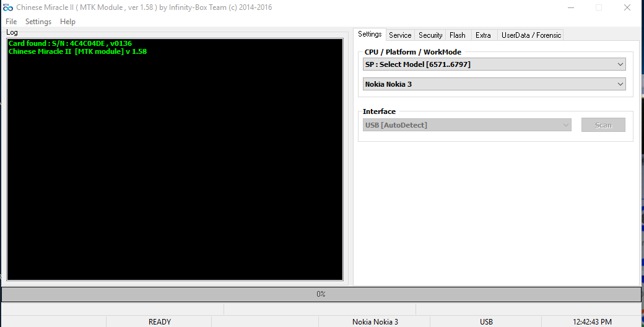
Task: Open the Help menu
Action: [x=67, y=21]
